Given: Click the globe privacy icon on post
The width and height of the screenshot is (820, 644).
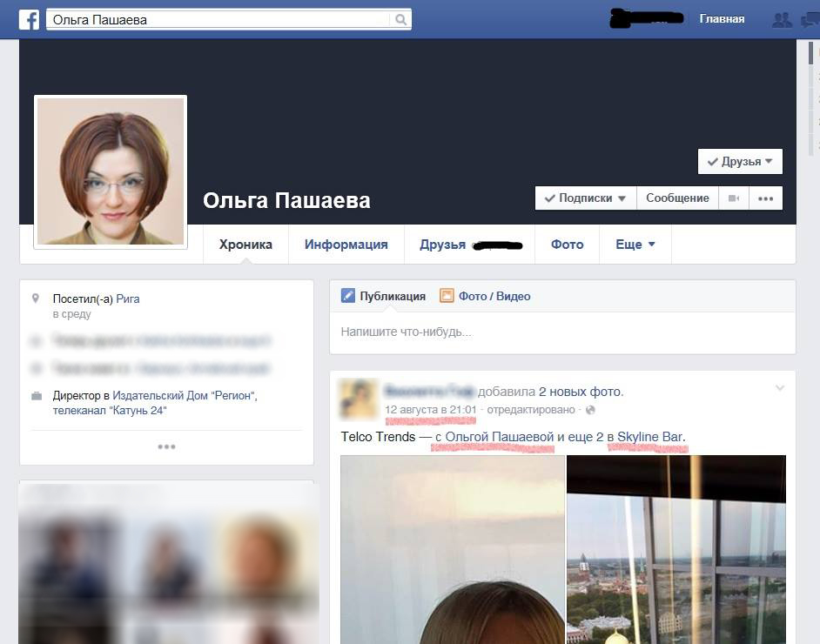Looking at the screenshot, I should (x=590, y=410).
